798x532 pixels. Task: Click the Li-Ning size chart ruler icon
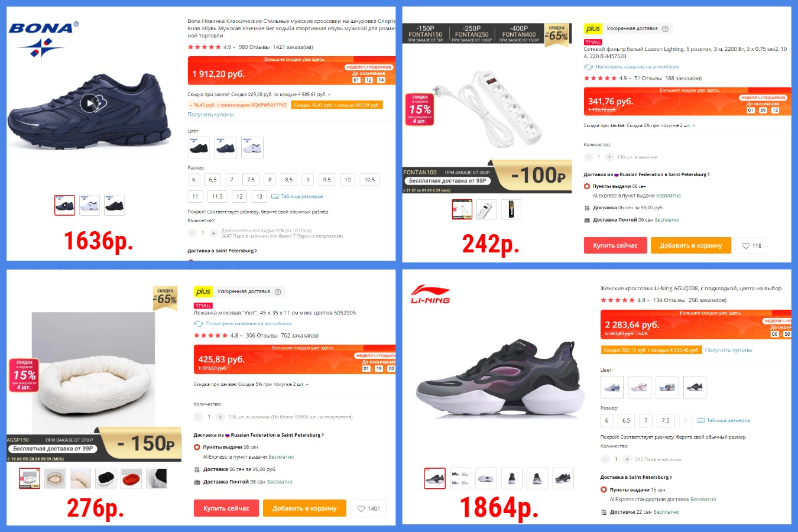(700, 420)
